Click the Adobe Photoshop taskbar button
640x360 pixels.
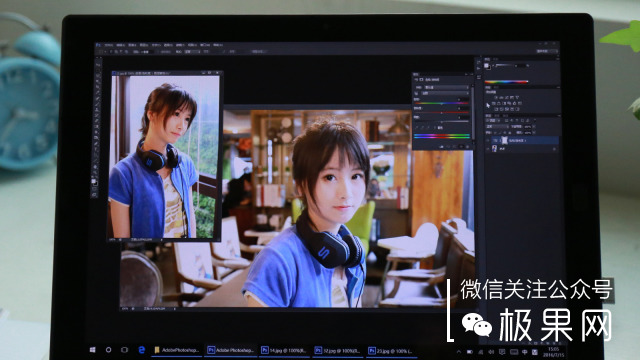pos(231,350)
